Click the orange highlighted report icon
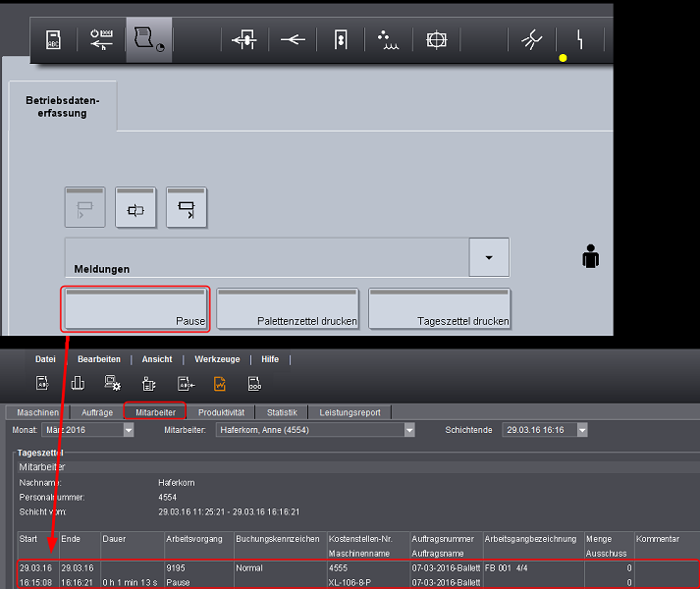The height and width of the screenshot is (589, 700). [220, 384]
